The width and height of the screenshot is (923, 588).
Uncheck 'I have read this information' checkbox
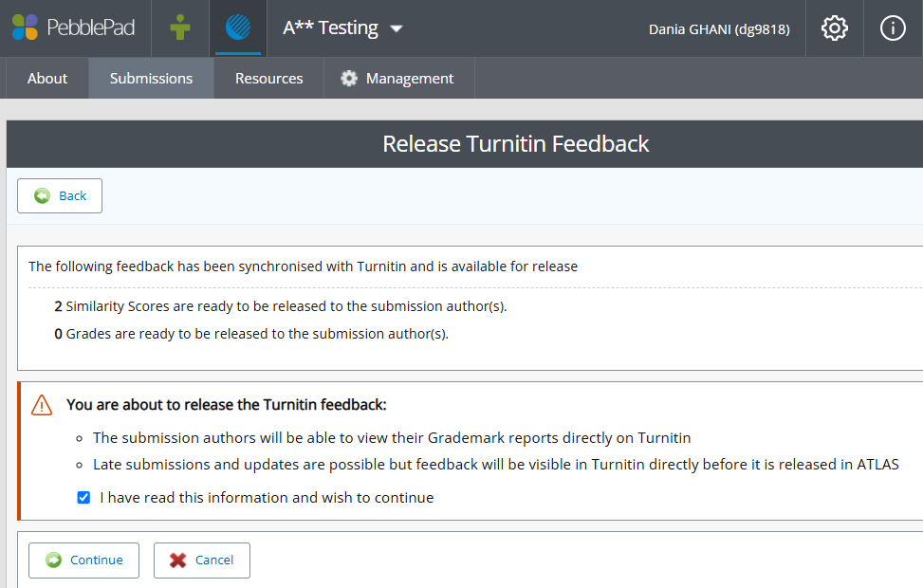[83, 497]
